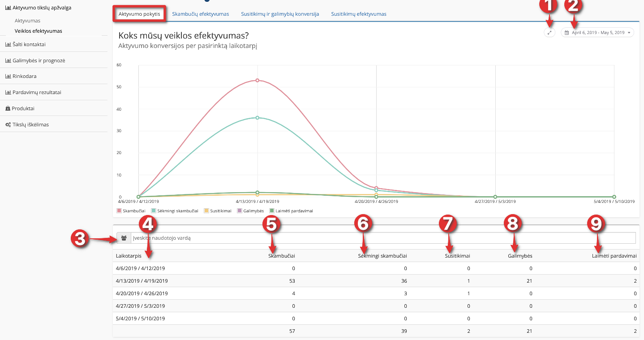Click the 53 calls peak point on chart
Image resolution: width=644 pixels, height=340 pixels.
click(x=258, y=80)
